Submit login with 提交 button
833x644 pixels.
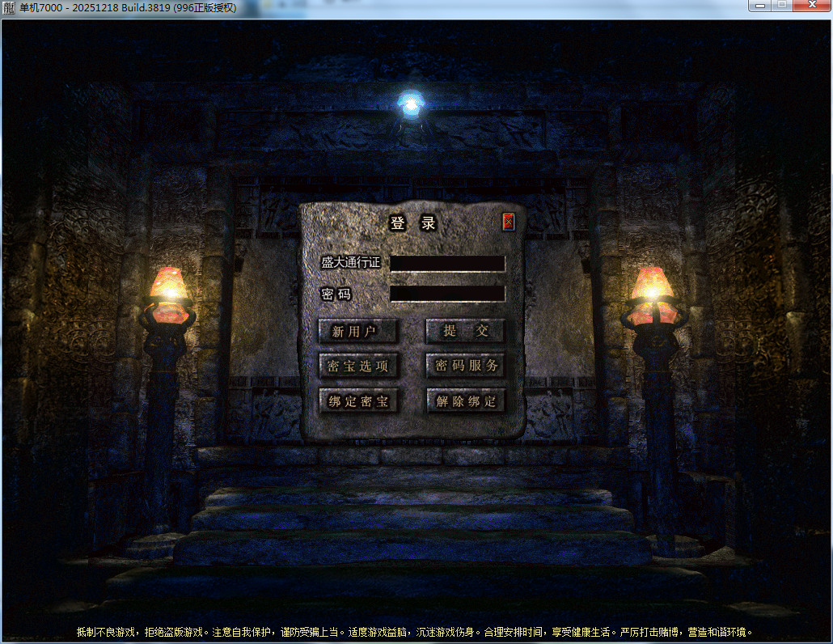(465, 331)
